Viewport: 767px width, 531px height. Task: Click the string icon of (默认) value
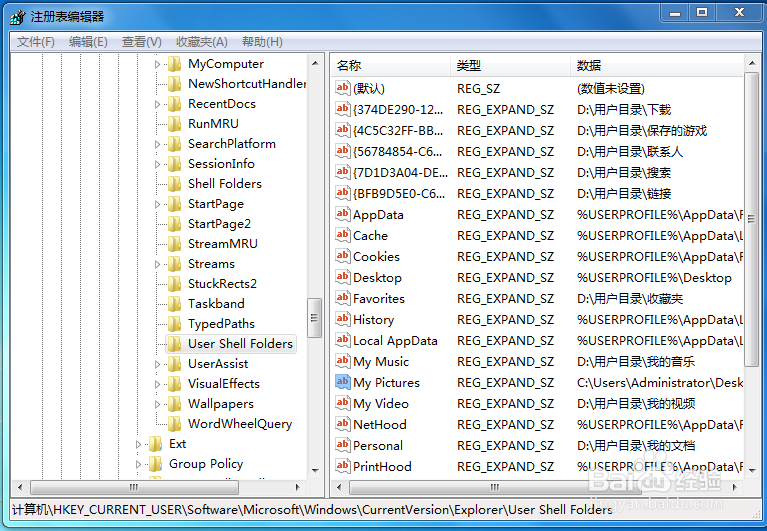coord(342,88)
